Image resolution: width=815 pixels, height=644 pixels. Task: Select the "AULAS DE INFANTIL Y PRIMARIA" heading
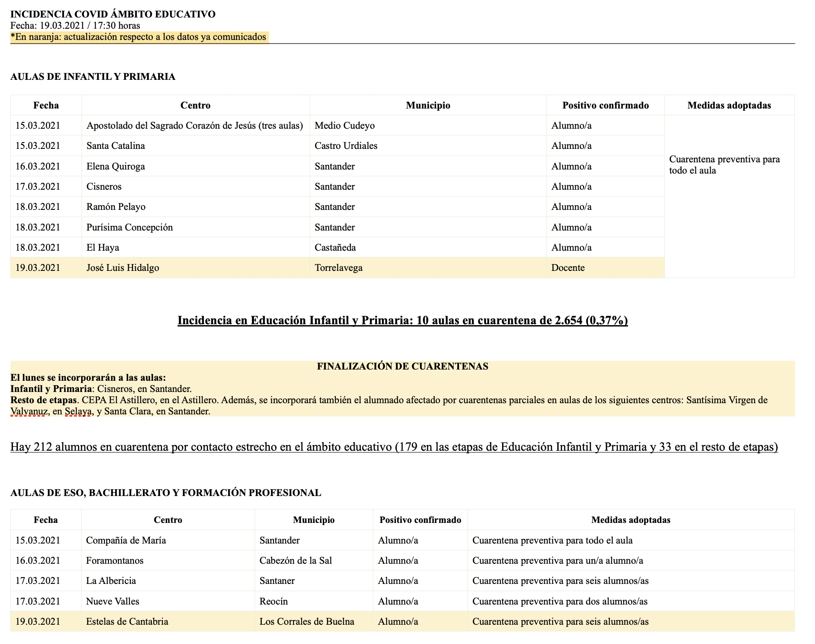pyautogui.click(x=93, y=77)
